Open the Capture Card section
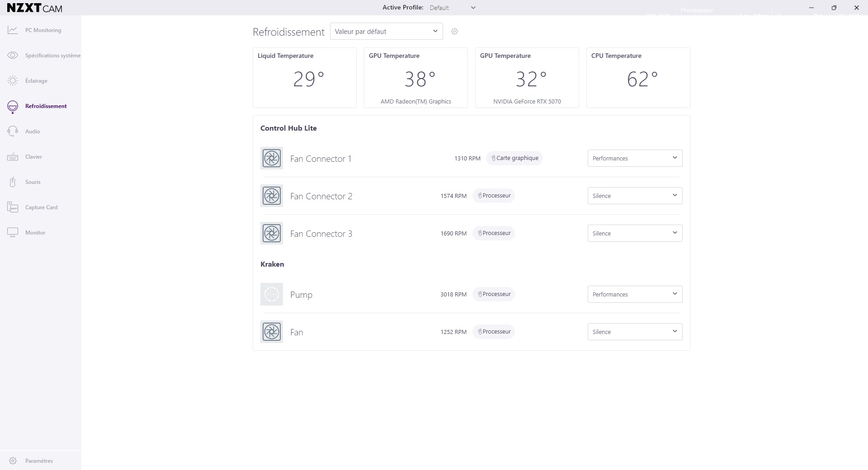868x470 pixels. [41, 207]
